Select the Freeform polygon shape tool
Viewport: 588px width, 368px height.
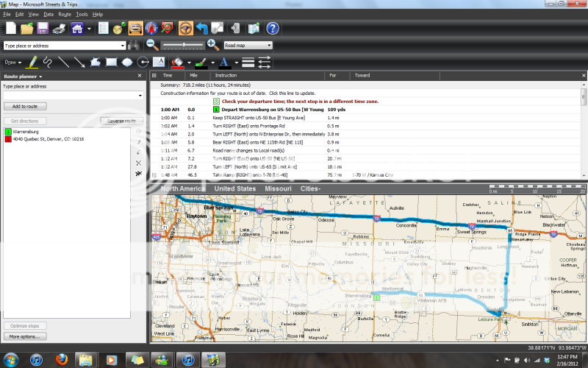[x=95, y=62]
